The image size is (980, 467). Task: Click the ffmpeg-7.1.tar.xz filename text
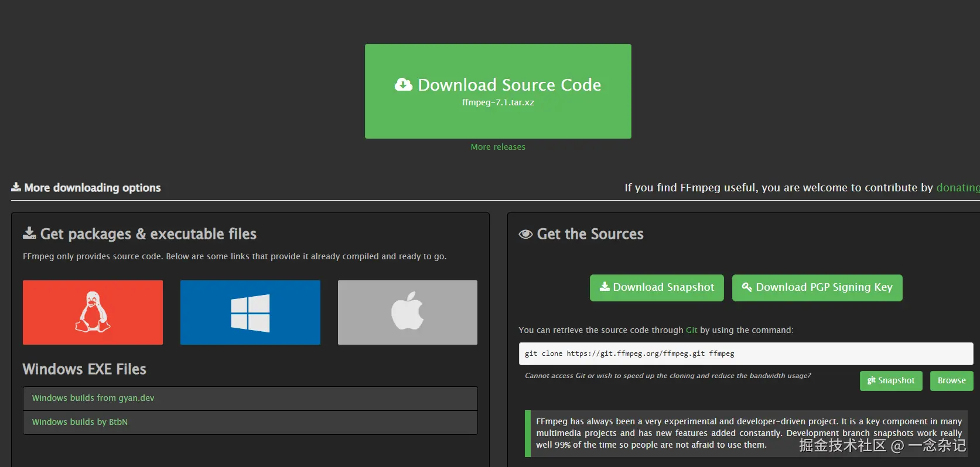tap(498, 102)
